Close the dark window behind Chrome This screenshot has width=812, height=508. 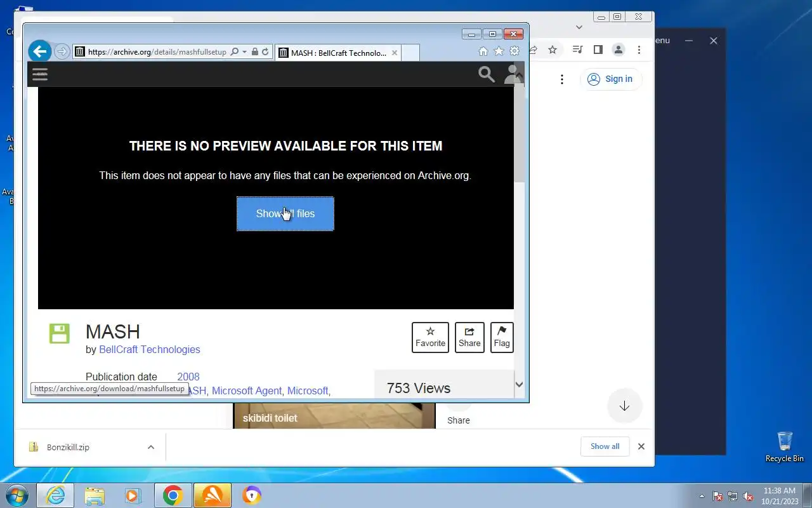click(713, 41)
